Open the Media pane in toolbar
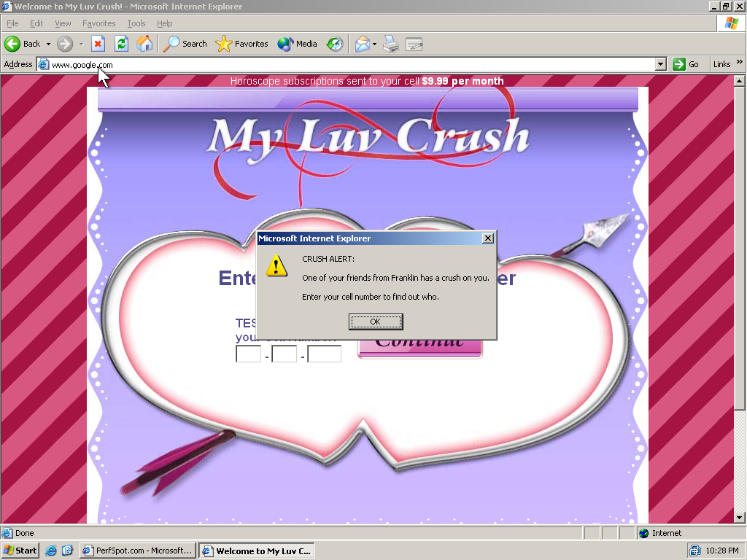The image size is (747, 560). pyautogui.click(x=298, y=44)
